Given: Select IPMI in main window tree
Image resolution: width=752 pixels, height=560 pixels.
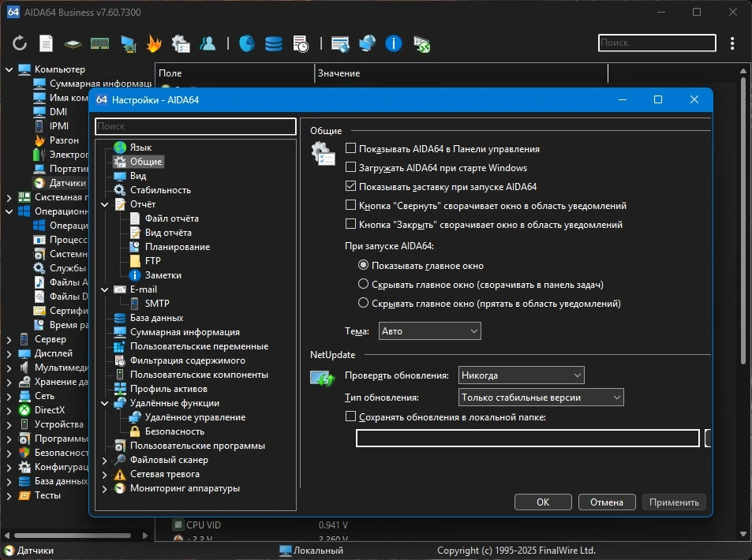Looking at the screenshot, I should coord(59,126).
